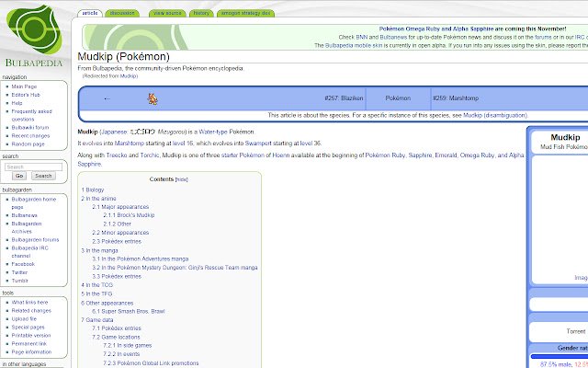Screen dimensions: 588x368
Task: Click the Go button
Action: [19, 176]
